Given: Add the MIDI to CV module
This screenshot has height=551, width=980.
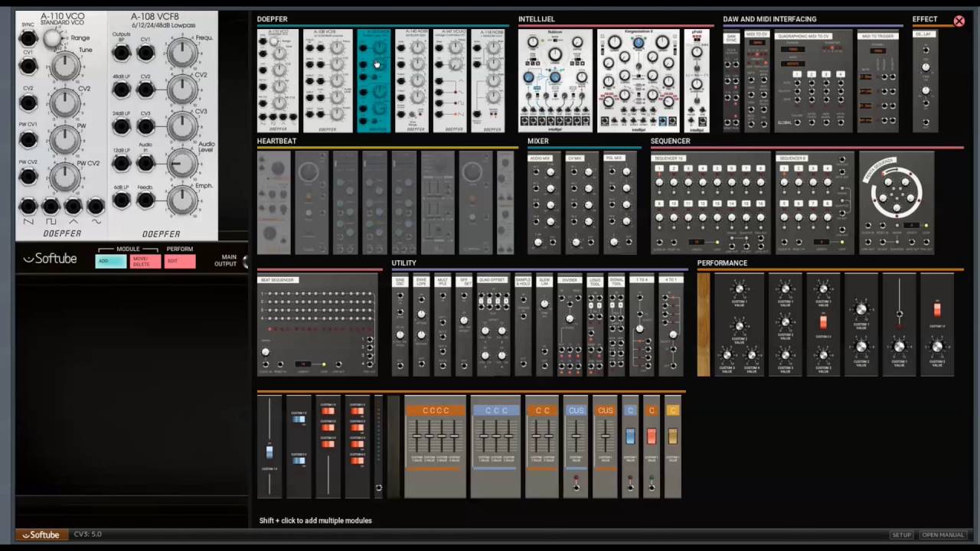Looking at the screenshot, I should pos(757,81).
